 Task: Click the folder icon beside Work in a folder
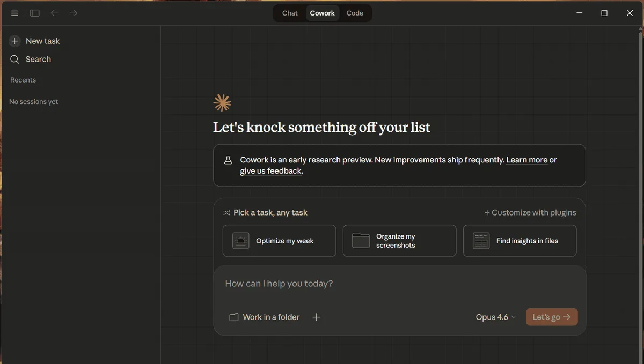[234, 317]
